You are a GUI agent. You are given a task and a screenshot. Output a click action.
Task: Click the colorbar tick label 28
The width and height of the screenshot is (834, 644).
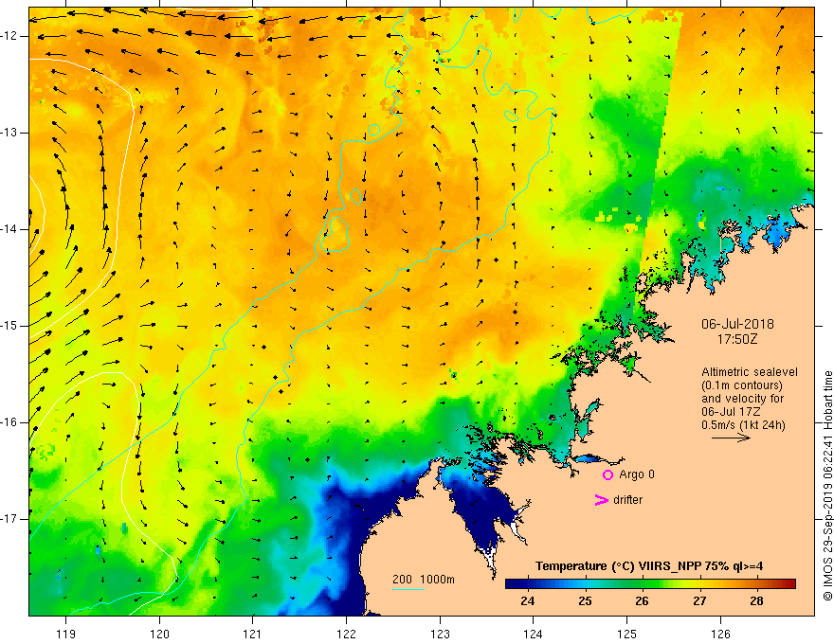click(x=756, y=601)
